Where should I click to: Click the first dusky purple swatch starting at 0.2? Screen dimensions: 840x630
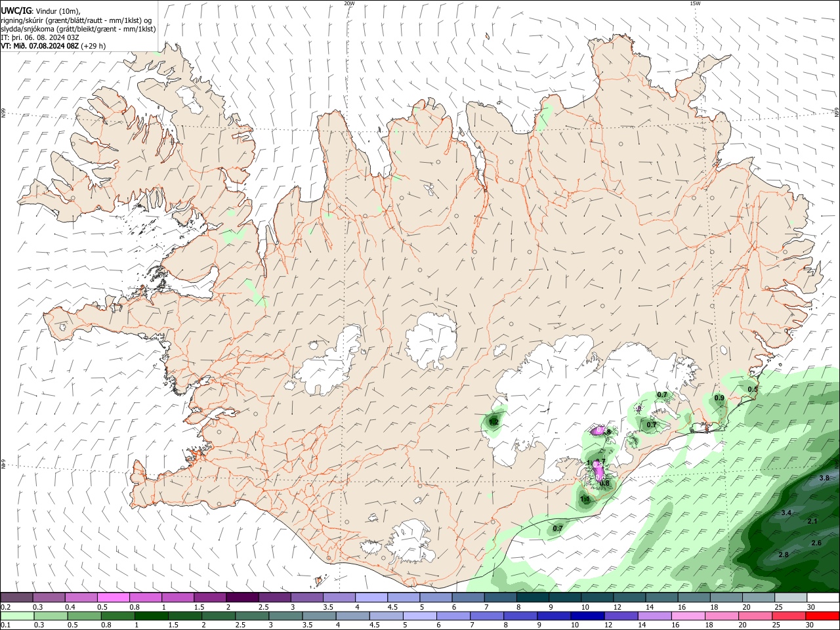coord(16,597)
